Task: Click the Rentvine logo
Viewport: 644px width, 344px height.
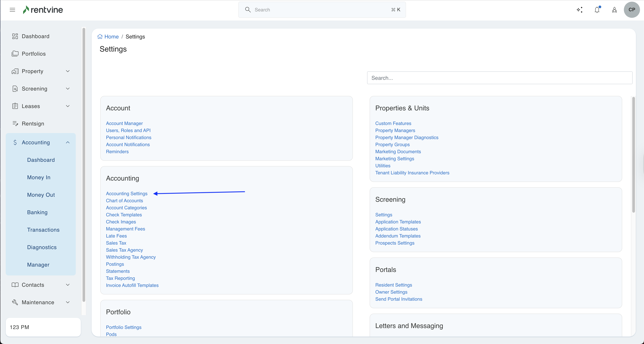Action: pyautogui.click(x=43, y=10)
